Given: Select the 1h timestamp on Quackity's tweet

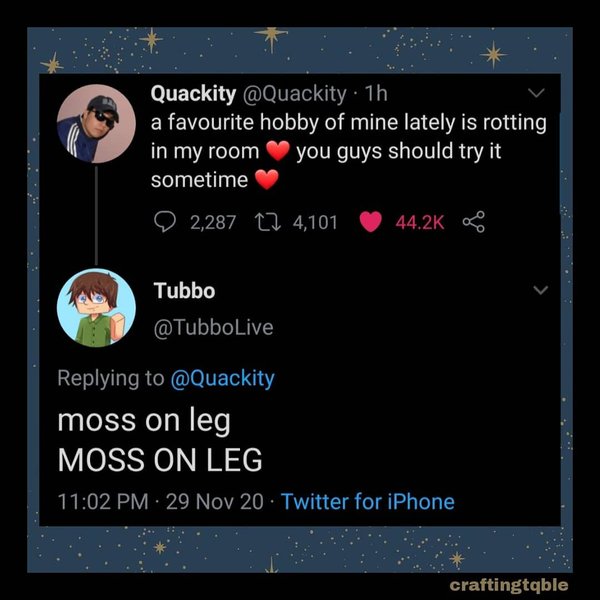Looking at the screenshot, I should click(376, 94).
